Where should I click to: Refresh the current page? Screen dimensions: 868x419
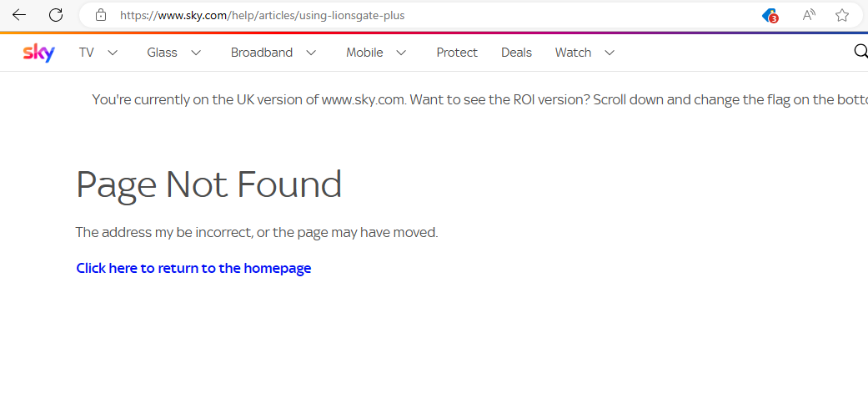[x=56, y=15]
